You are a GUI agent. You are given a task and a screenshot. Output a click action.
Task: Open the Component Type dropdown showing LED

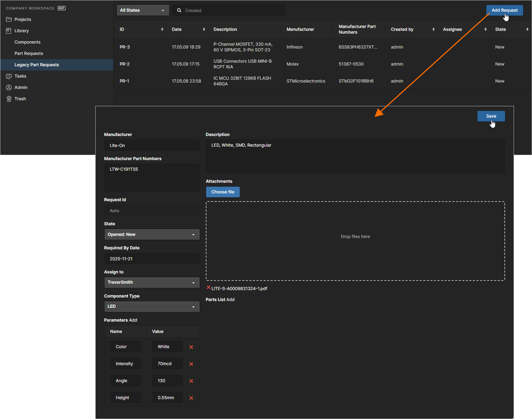pyautogui.click(x=152, y=306)
